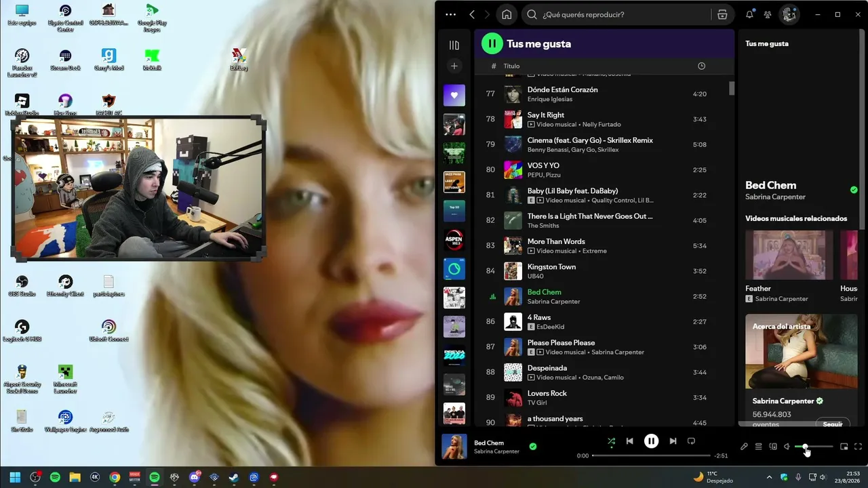Open the Connect to a device icon

tap(773, 447)
